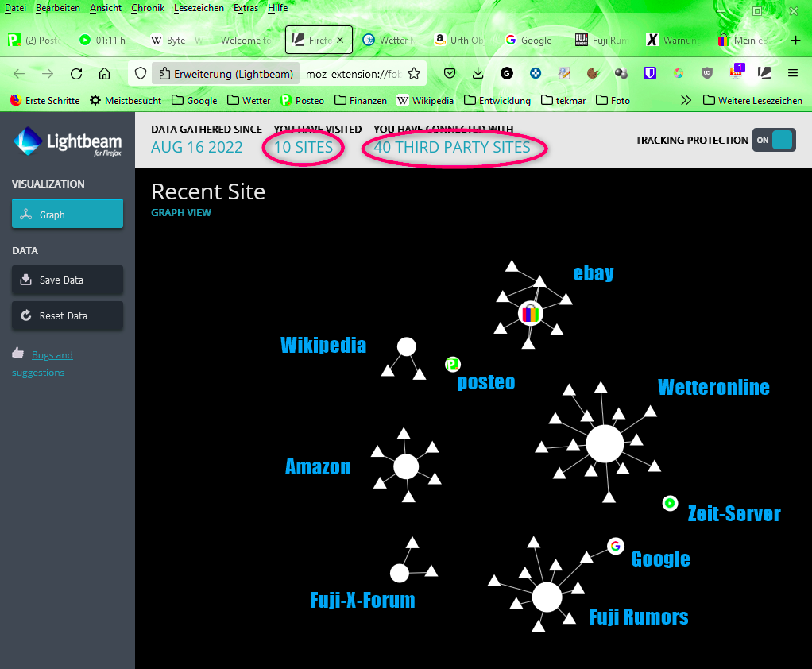The height and width of the screenshot is (669, 812).
Task: Save to Pocket icon in toolbar
Action: (x=449, y=73)
